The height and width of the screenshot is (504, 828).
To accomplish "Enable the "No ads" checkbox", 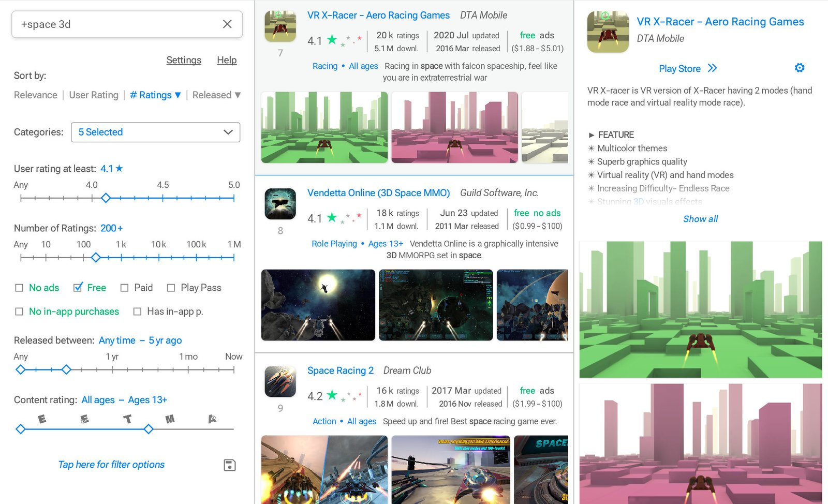I will point(19,287).
